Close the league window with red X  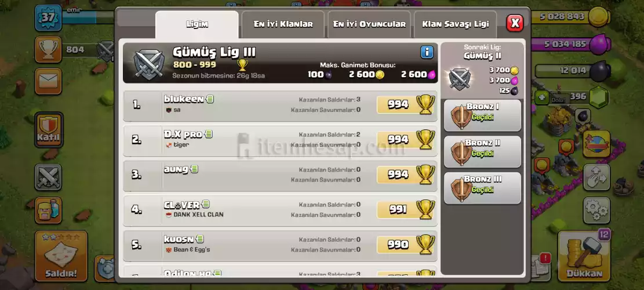[515, 23]
